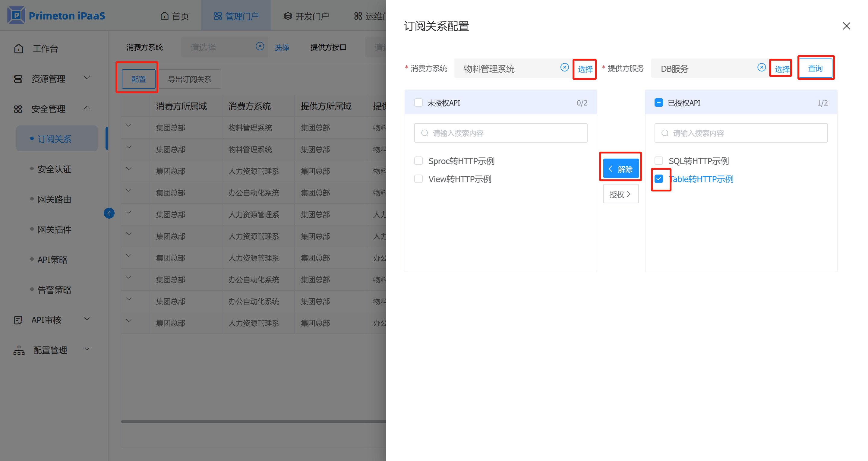This screenshot has height=461, width=868.
Task: Click the 解除 button to revoke authorization
Action: (x=620, y=169)
